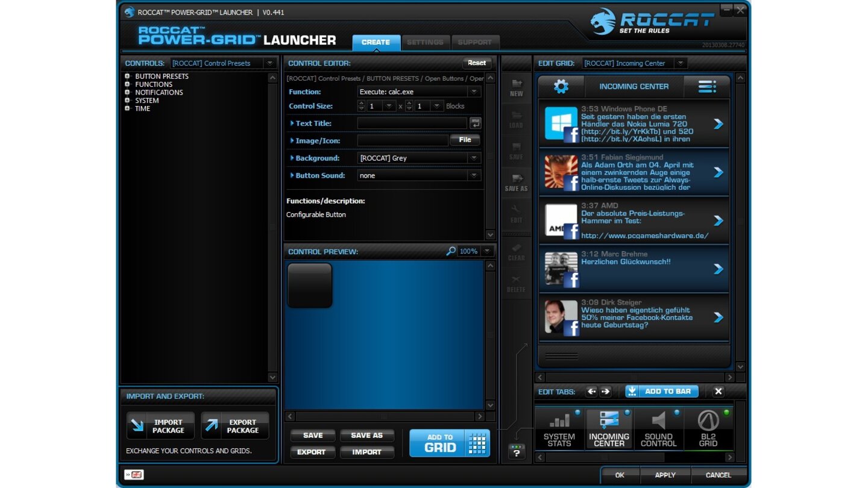Image resolution: width=868 pixels, height=488 pixels.
Task: Click the Reset button
Action: pos(477,63)
